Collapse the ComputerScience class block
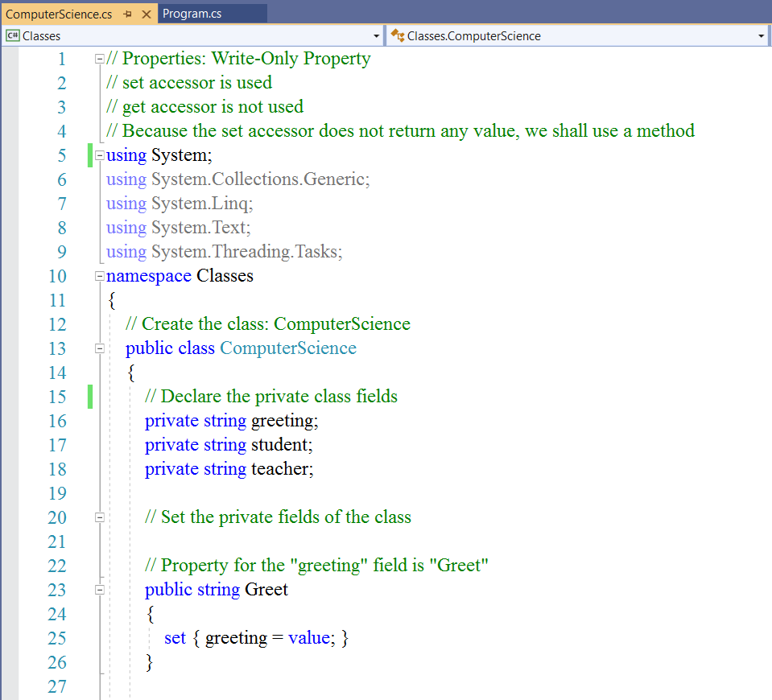This screenshot has width=772, height=700. click(100, 348)
